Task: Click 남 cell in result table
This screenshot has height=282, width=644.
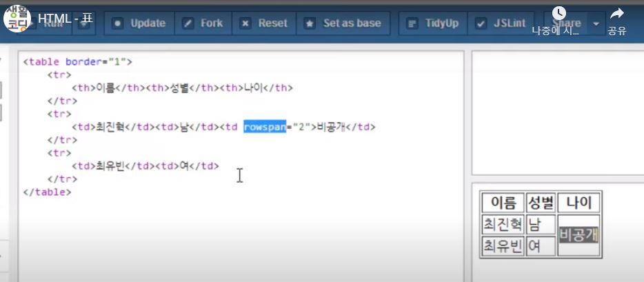Action: click(x=541, y=225)
